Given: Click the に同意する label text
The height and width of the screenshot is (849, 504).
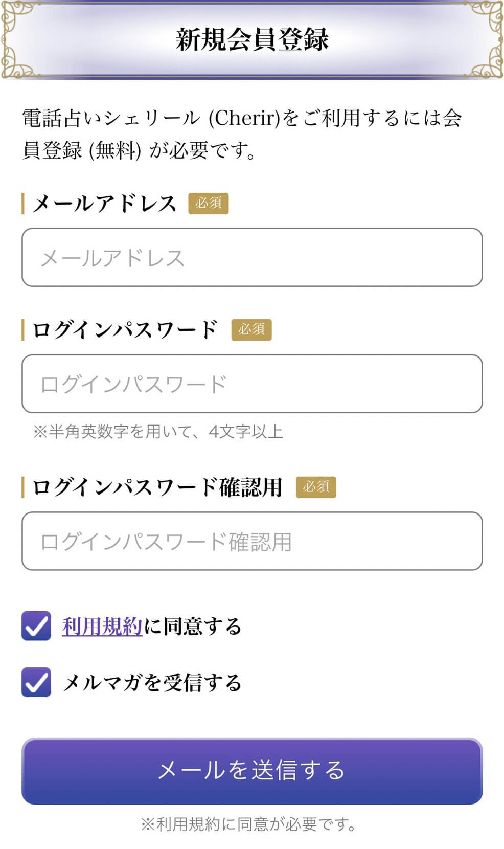Looking at the screenshot, I should click(193, 626).
